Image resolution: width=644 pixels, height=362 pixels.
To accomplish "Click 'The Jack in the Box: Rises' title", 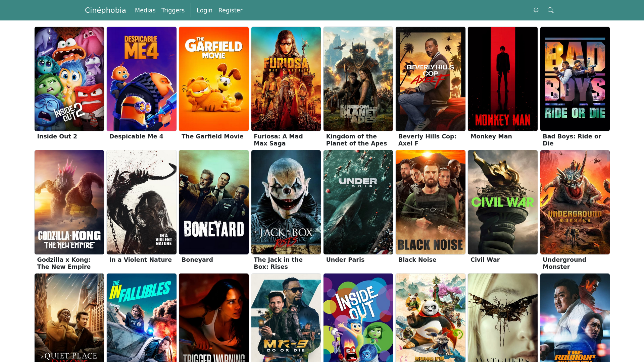I will click(278, 263).
